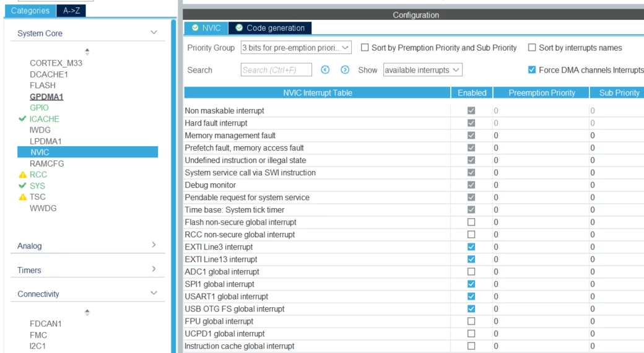Go to next search result arrow
Screen dimensions: 644x353
344,70
